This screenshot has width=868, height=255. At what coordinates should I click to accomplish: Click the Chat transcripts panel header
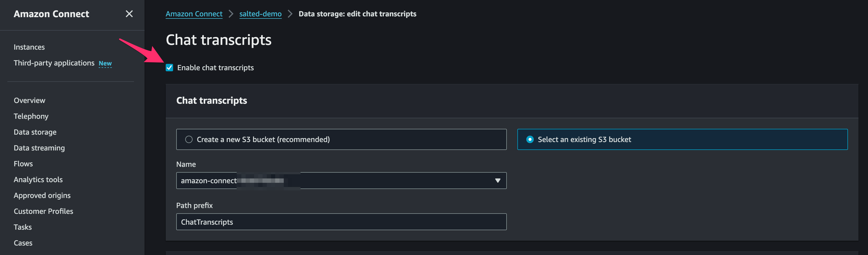tap(212, 101)
